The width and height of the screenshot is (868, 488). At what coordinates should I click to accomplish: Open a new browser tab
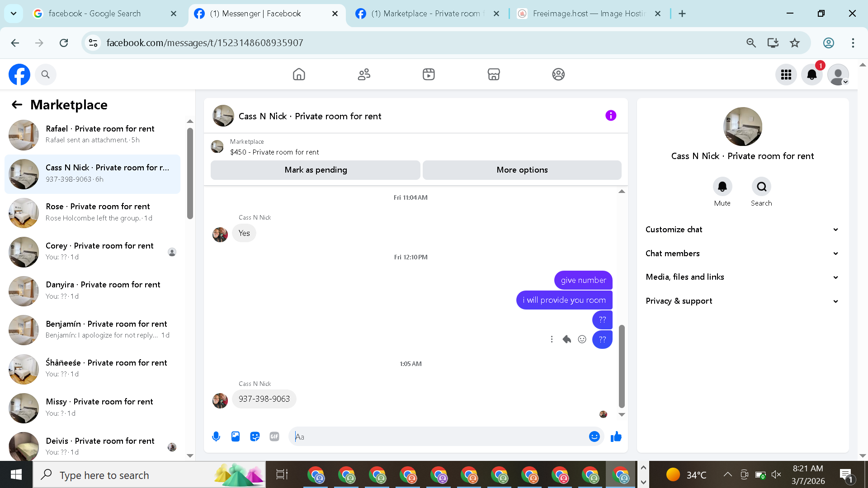682,14
